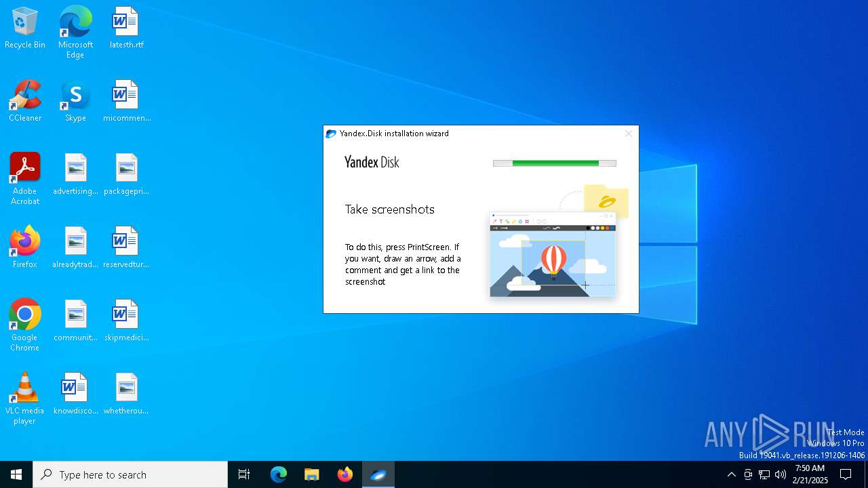868x488 pixels.
Task: Open the Recycle Bin desktop icon
Action: coord(25,28)
